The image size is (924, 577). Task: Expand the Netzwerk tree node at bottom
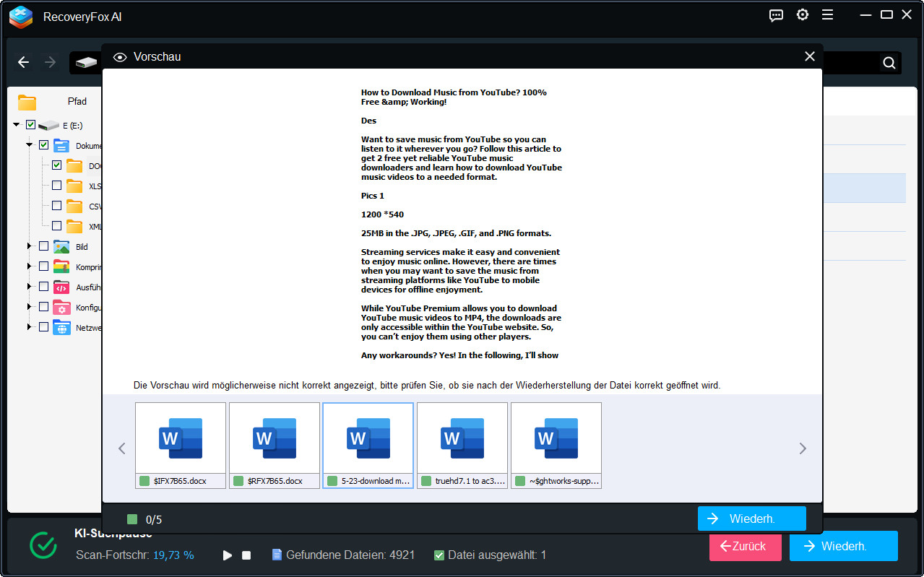point(30,327)
